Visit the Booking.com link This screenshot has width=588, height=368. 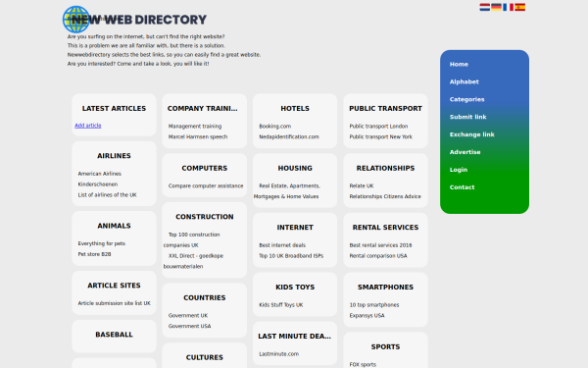(274, 127)
